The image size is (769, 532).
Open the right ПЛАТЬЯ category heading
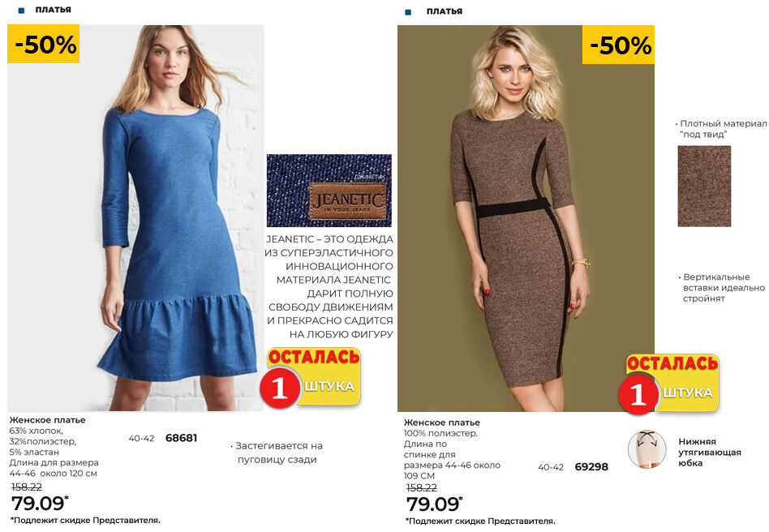click(x=445, y=11)
